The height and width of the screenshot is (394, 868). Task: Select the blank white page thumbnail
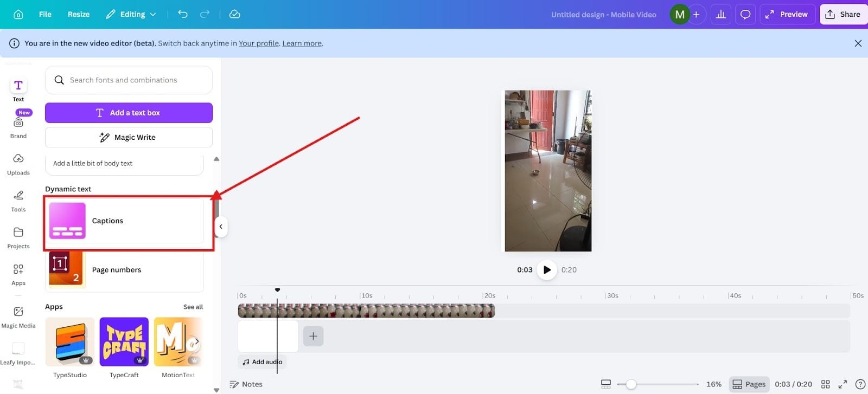tap(268, 336)
